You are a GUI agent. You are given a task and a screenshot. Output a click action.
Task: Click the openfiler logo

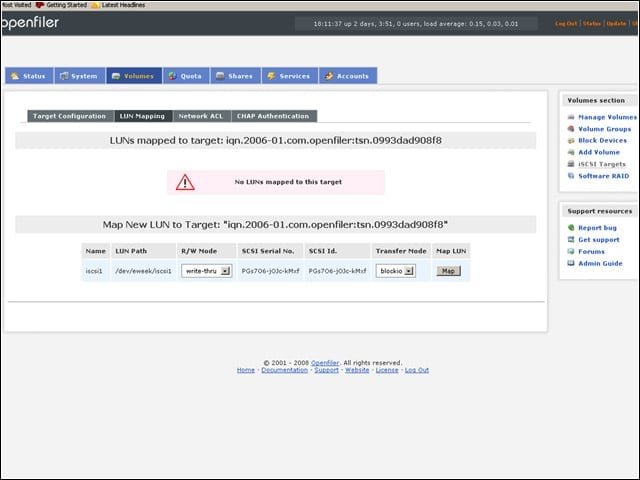coord(30,23)
